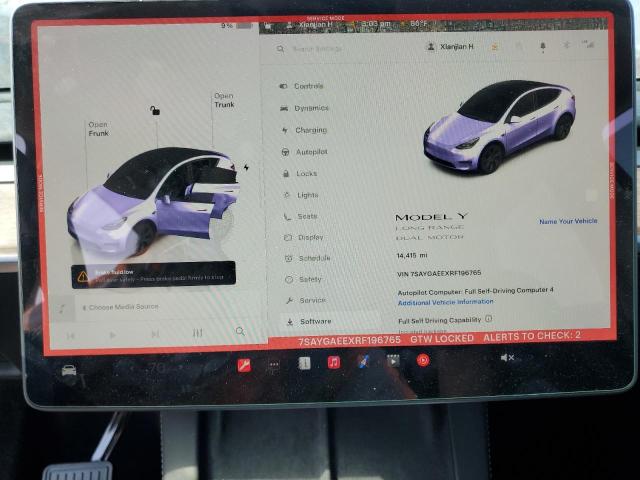Dismiss the Brake fluid low warning banner
Image resolution: width=640 pixels, height=480 pixels.
pyautogui.click(x=153, y=275)
